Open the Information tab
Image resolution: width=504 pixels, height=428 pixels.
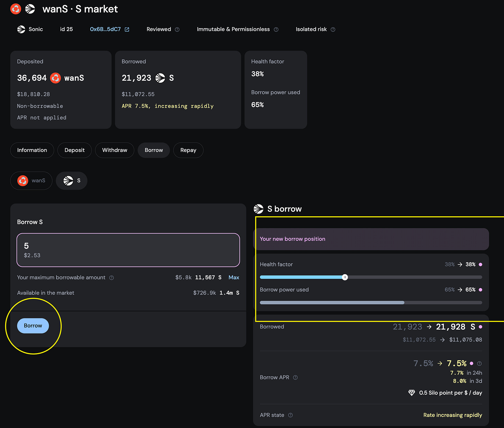coord(32,150)
